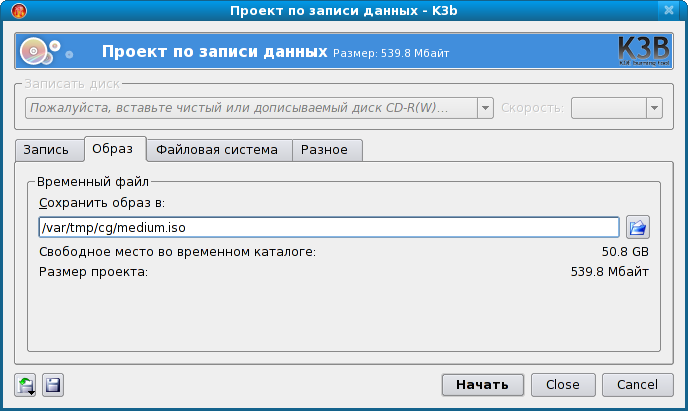Click the Свободное место во временном каталоге label
Screen dimensions: 688x411
[177, 252]
